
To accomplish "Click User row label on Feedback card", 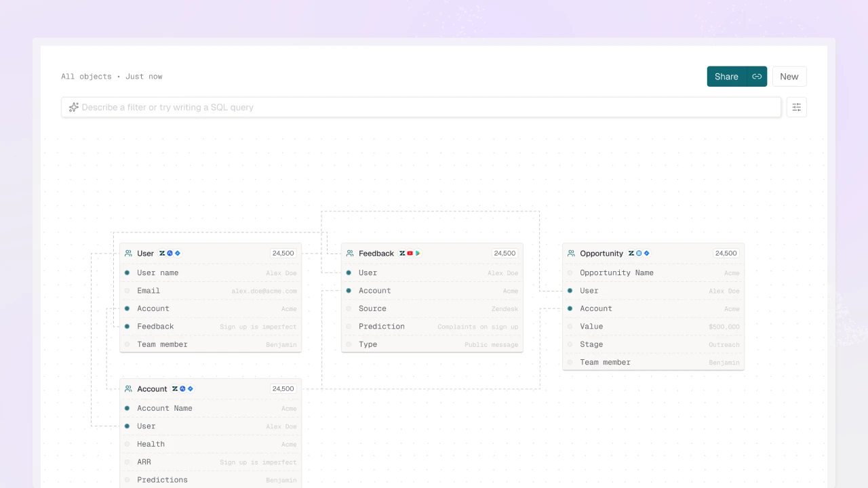I will point(368,272).
